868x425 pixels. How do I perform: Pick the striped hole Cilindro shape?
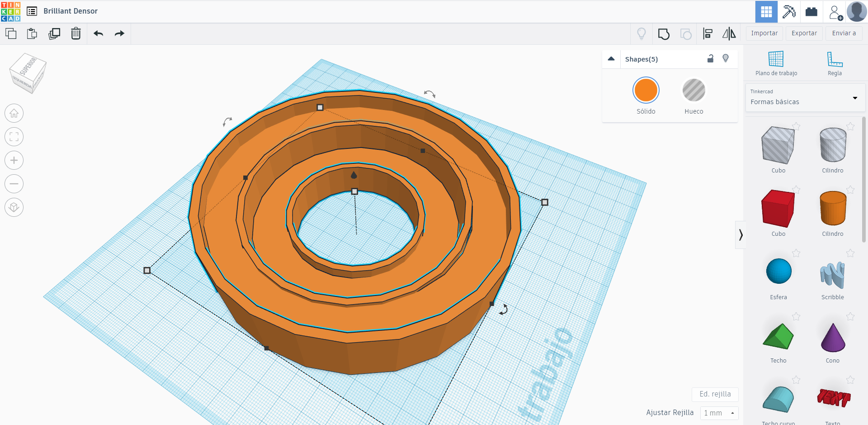click(x=833, y=145)
